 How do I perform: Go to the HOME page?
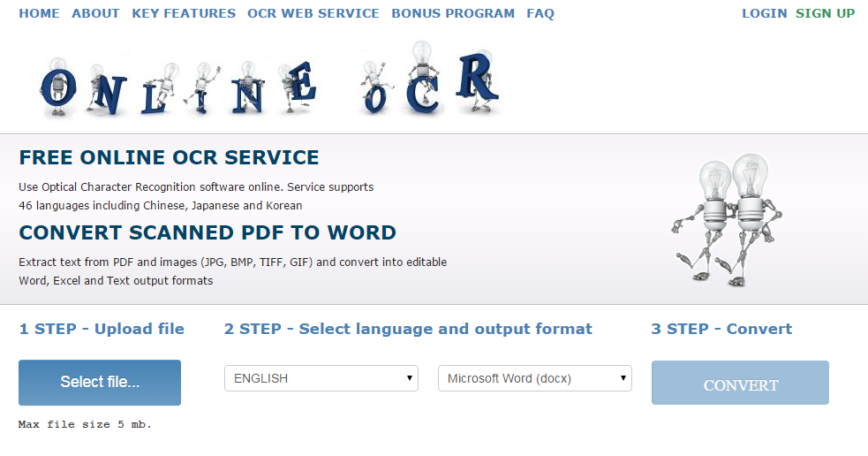pos(39,13)
